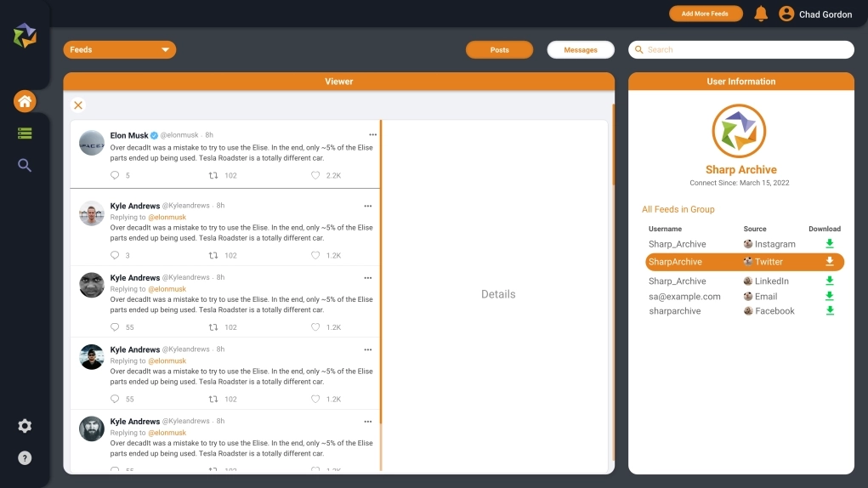
Task: Click the help question mark icon
Action: click(25, 458)
